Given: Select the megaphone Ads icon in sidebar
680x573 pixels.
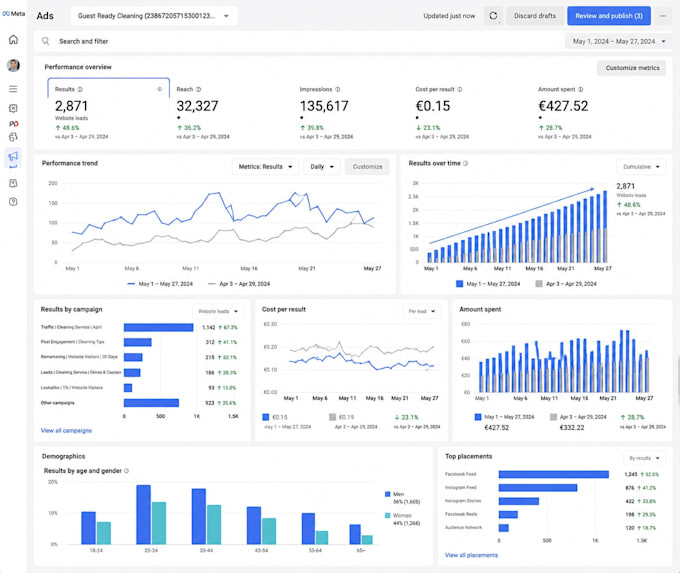Looking at the screenshot, I should (13, 156).
